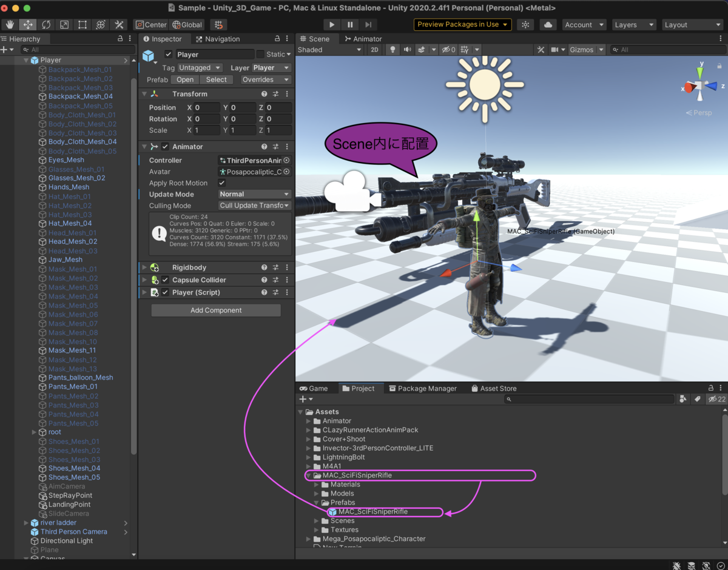Toggle the Player object active checkbox

(x=169, y=55)
